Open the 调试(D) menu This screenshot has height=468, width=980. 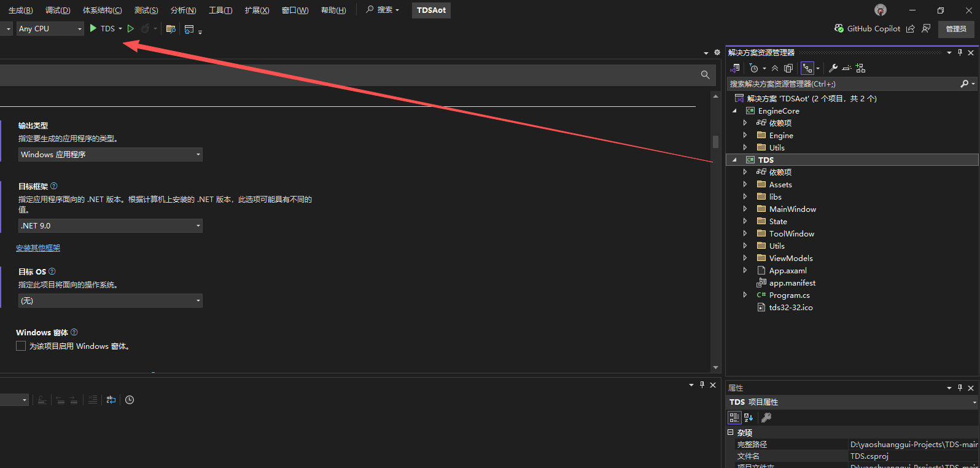58,10
